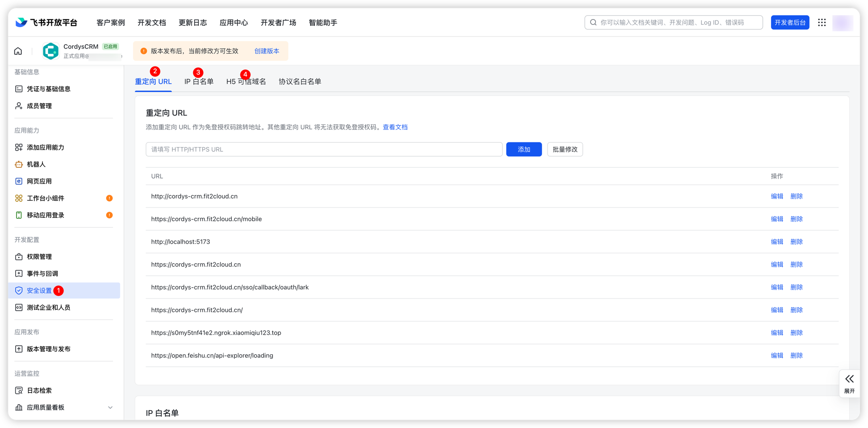
Task: Click the Feishu Open Platform logo
Action: pos(46,22)
